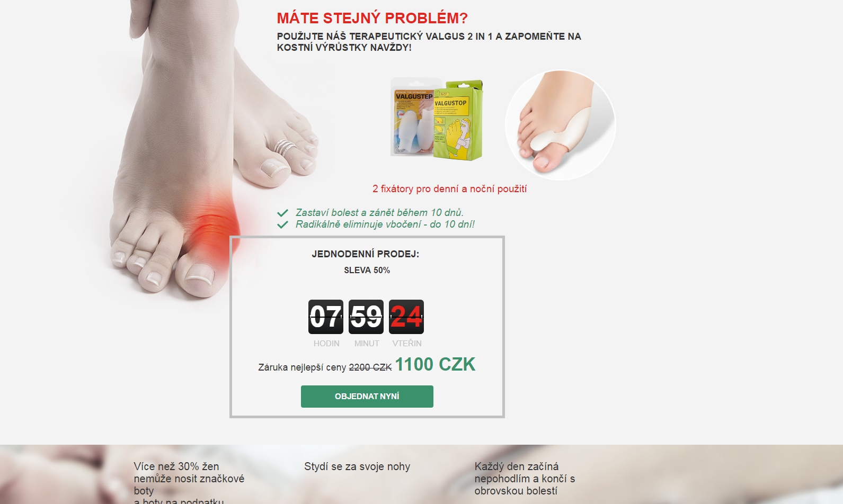843x504 pixels.
Task: Click the minutes countdown flip tile
Action: tap(366, 317)
